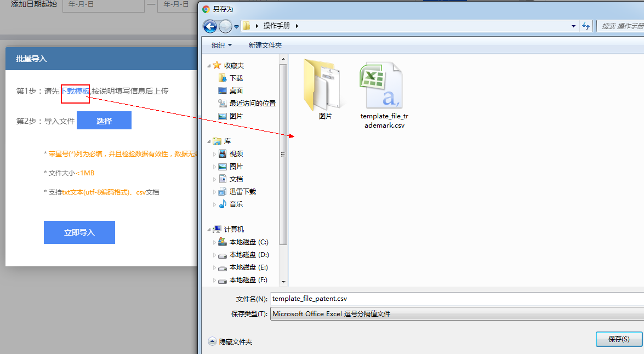Click the 保存(S) button
644x354 pixels.
(618, 339)
